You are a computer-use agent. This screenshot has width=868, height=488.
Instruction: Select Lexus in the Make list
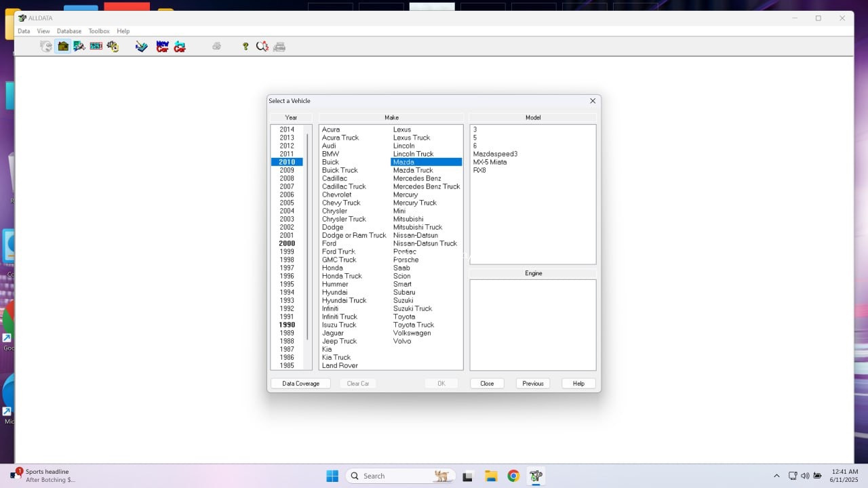(402, 129)
